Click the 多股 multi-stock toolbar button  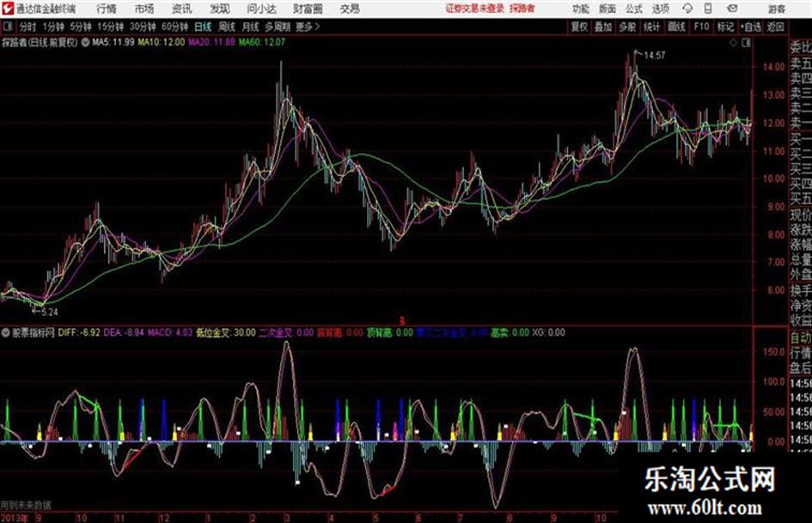[627, 27]
